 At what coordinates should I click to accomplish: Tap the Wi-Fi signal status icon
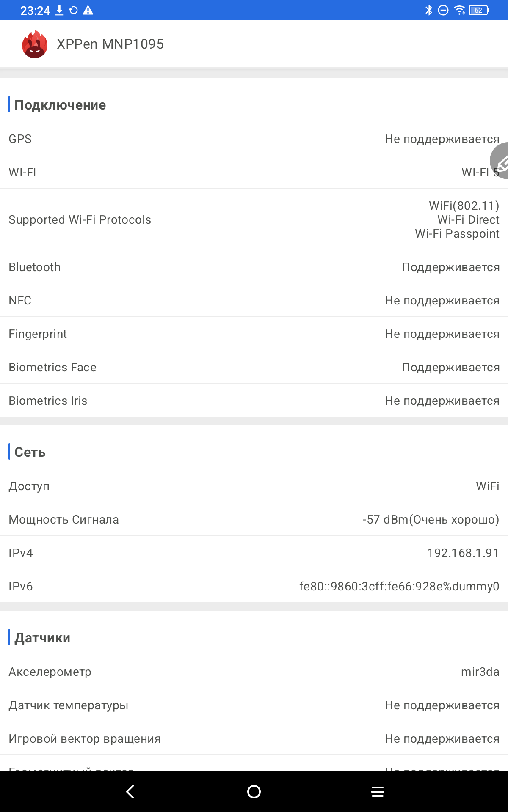click(x=459, y=10)
